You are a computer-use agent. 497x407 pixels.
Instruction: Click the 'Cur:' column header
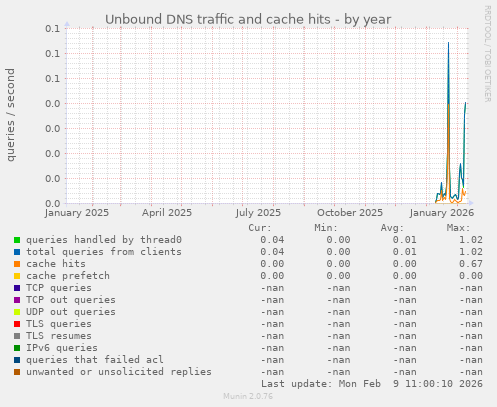pyautogui.click(x=260, y=228)
